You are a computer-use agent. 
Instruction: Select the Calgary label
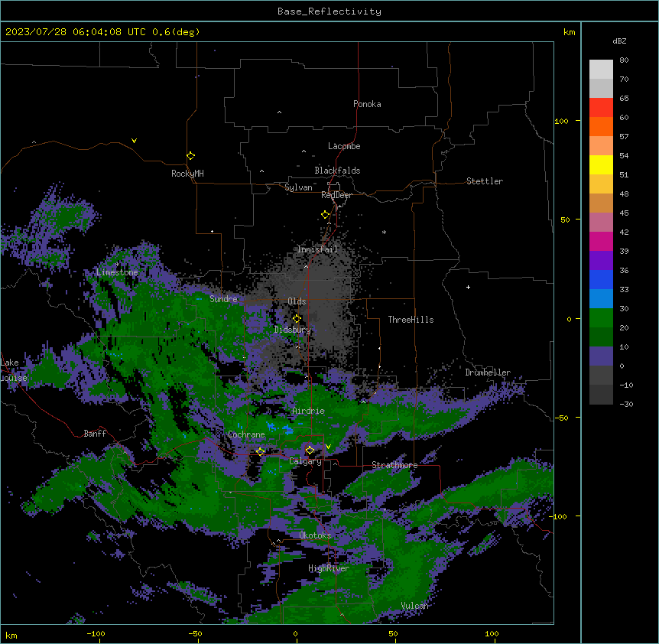pyautogui.click(x=305, y=461)
